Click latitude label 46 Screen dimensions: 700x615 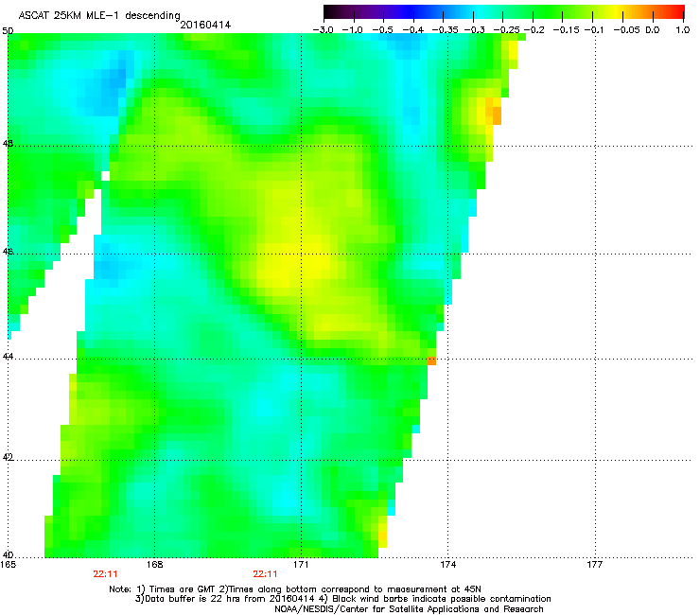[8, 252]
